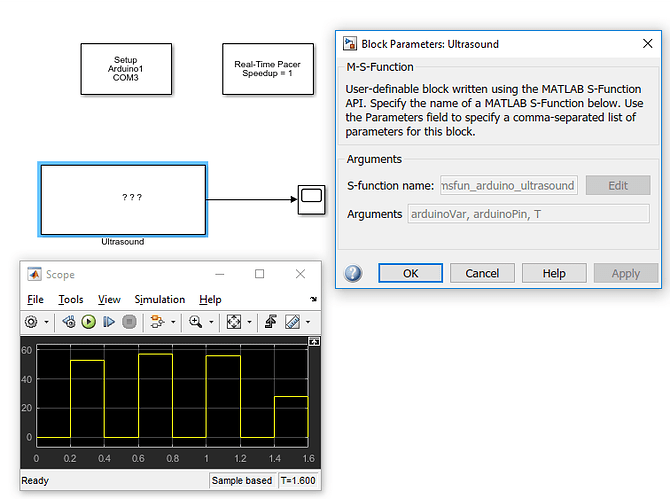Expand the Measurements dropdown arrow
Viewport: 670px width, 499px height.
[308, 322]
